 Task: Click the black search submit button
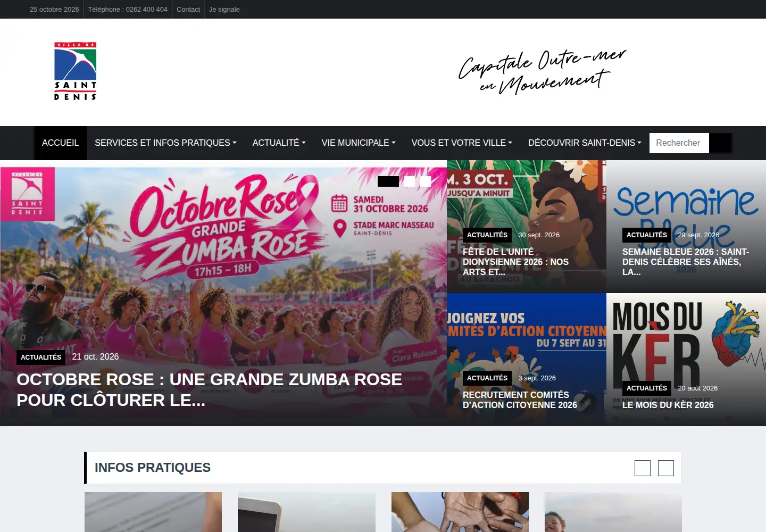721,143
